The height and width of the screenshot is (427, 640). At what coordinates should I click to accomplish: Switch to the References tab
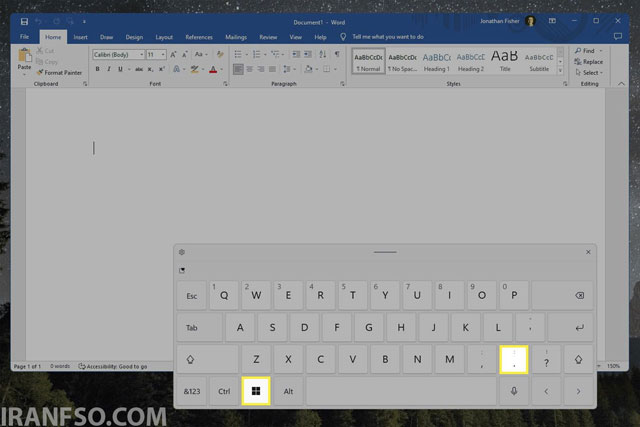[x=199, y=37]
